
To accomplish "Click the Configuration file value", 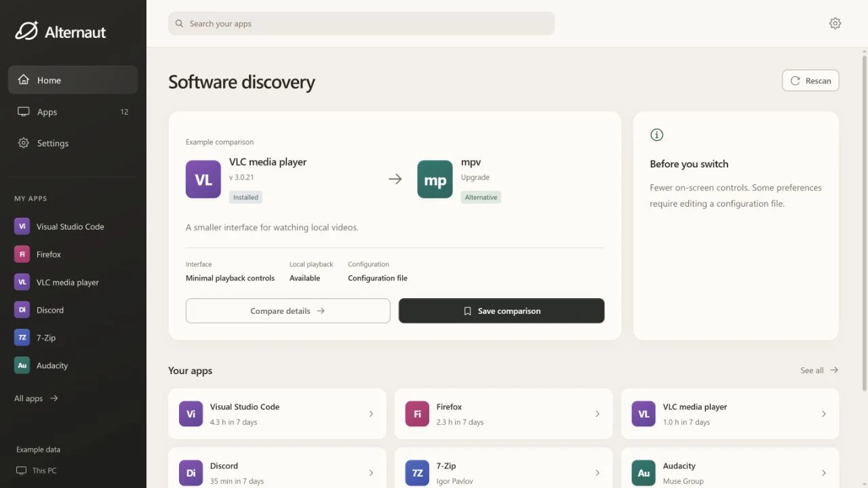I will tap(378, 278).
